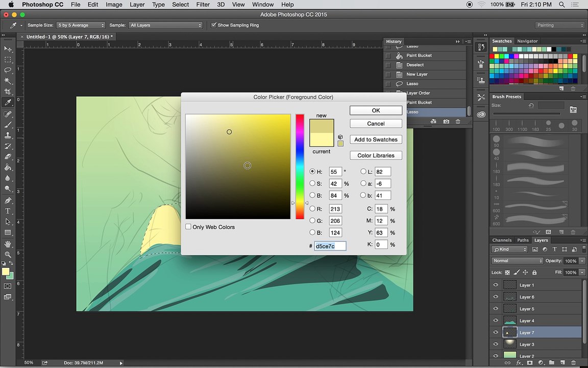Select the Type tool
The height and width of the screenshot is (368, 588).
pos(8,211)
